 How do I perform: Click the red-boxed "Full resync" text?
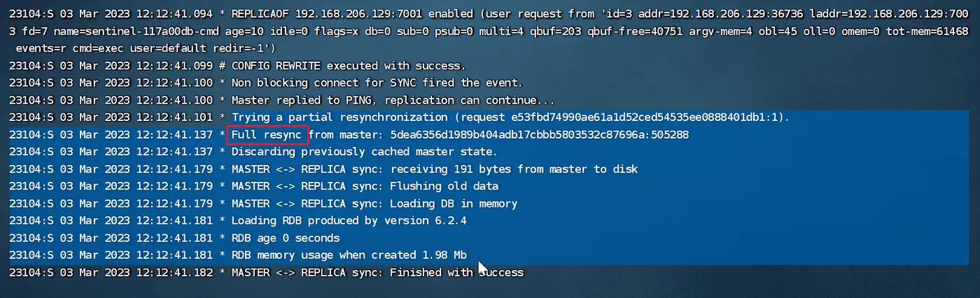pos(269,134)
